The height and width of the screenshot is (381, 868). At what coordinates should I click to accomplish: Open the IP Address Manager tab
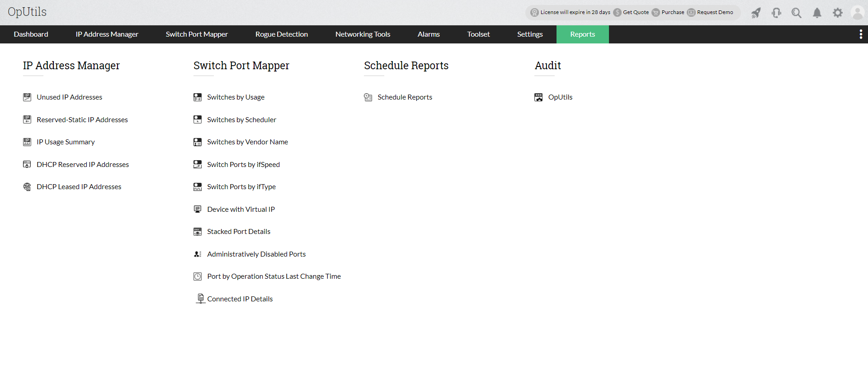107,34
